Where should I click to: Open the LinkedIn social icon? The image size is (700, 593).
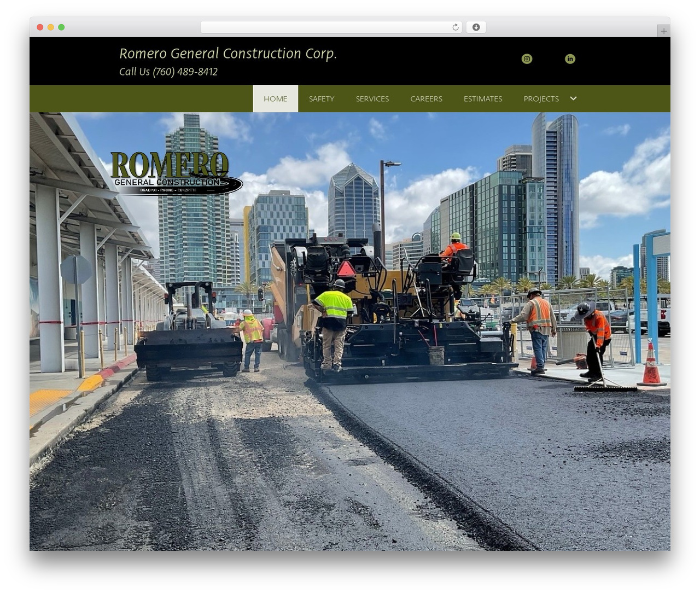click(570, 59)
